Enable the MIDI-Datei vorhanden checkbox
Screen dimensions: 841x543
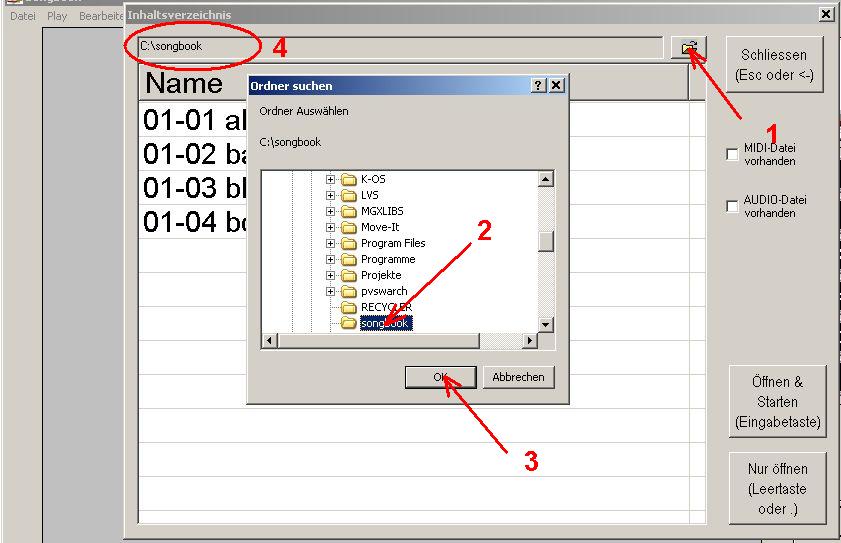(732, 155)
